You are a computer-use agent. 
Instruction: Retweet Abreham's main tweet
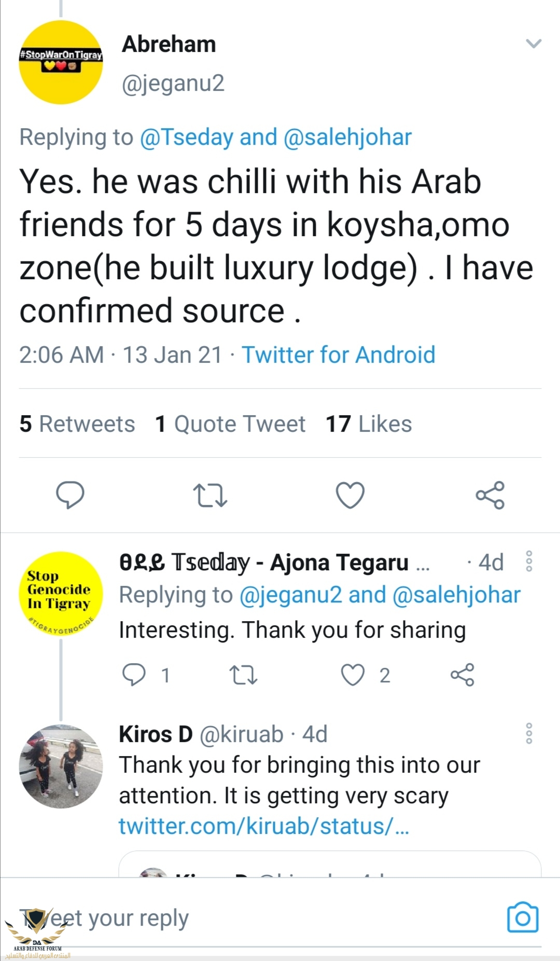point(210,495)
